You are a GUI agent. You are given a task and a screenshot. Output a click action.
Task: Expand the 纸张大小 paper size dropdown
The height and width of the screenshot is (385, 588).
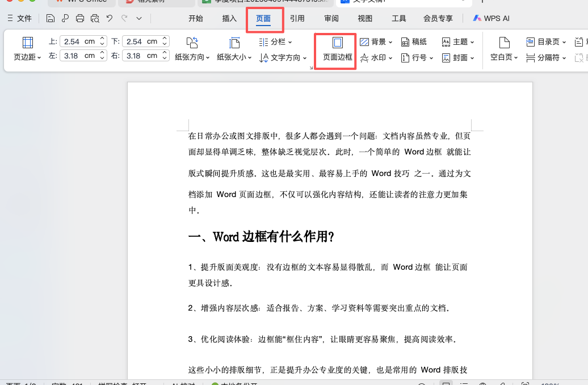234,49
